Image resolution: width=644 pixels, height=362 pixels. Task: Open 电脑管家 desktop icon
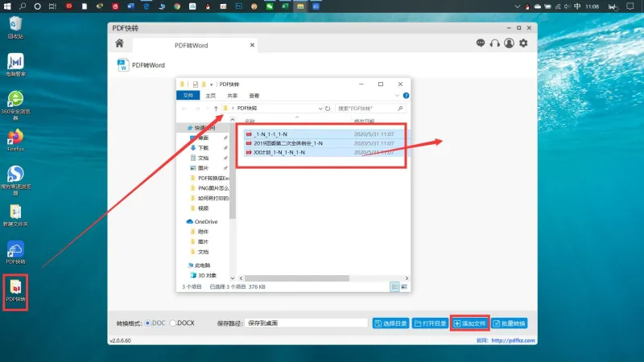tap(15, 65)
